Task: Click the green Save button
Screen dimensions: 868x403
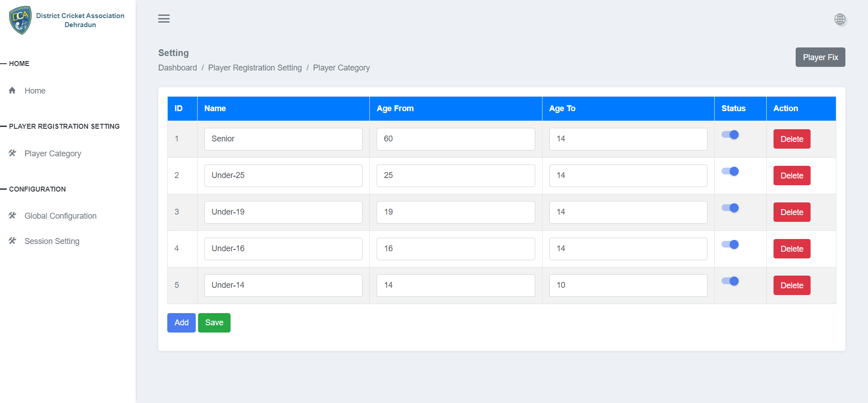Action: (214, 323)
